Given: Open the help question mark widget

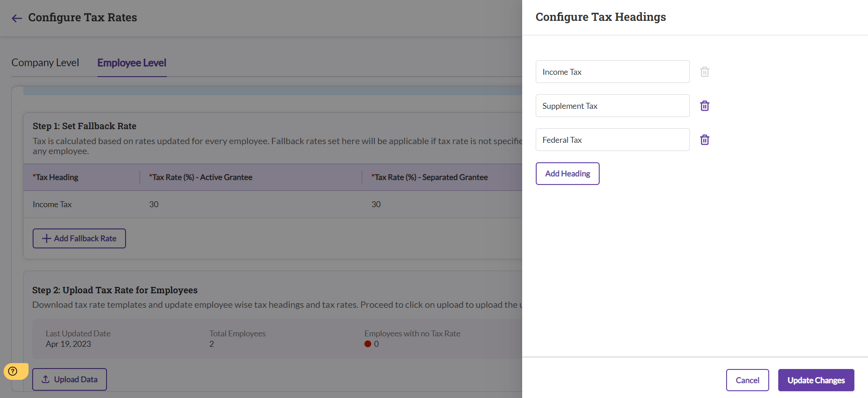Looking at the screenshot, I should point(13,371).
